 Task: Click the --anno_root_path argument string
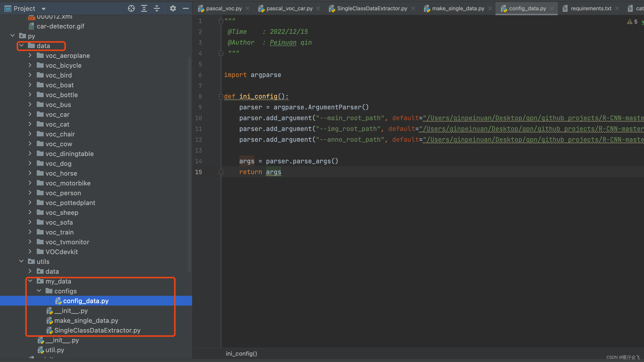coord(350,140)
